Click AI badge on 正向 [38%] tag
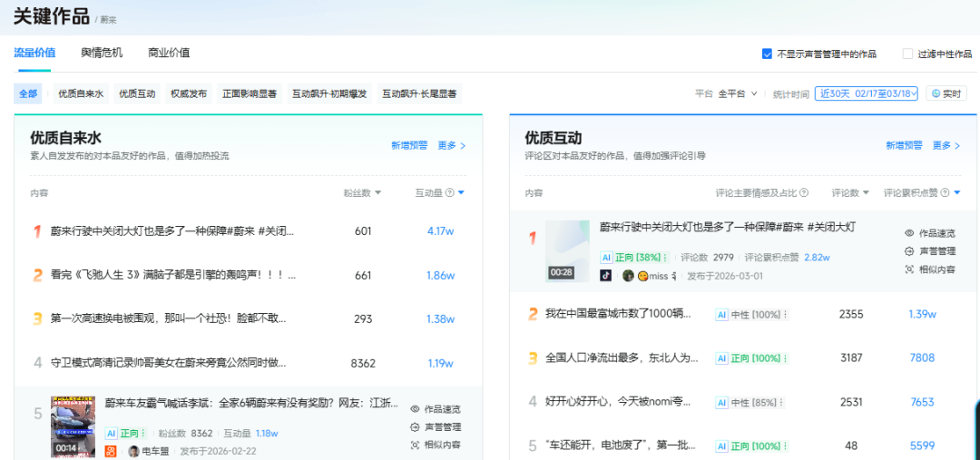 (606, 258)
